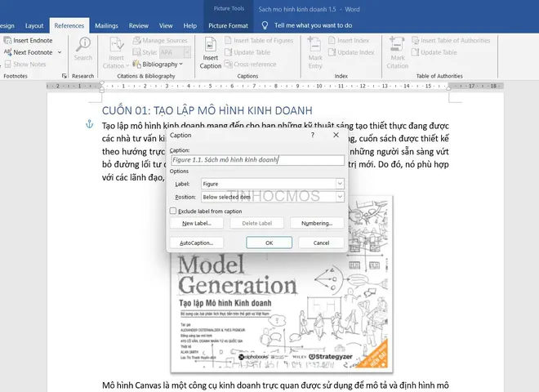Click the New Label... button

[x=197, y=223]
